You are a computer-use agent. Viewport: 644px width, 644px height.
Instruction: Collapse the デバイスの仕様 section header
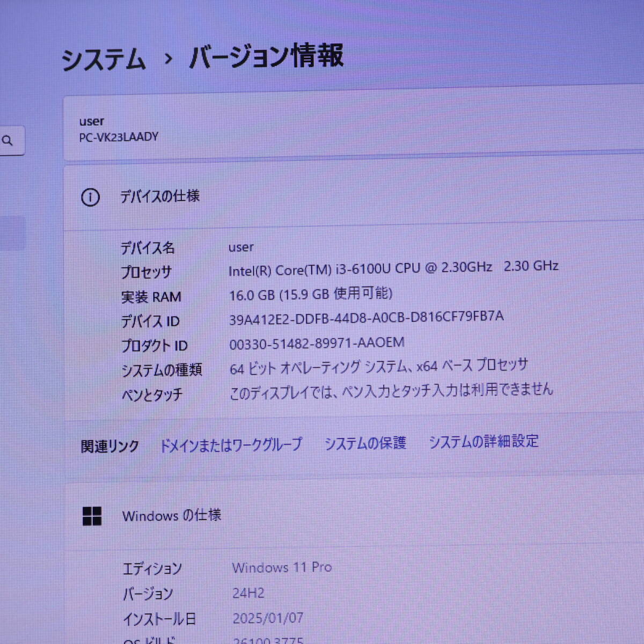tap(354, 196)
